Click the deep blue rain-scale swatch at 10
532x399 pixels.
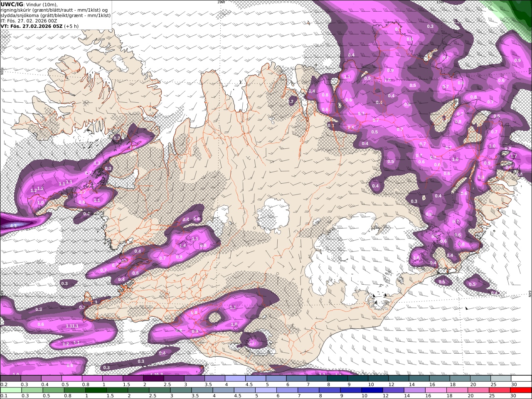pos(372,390)
